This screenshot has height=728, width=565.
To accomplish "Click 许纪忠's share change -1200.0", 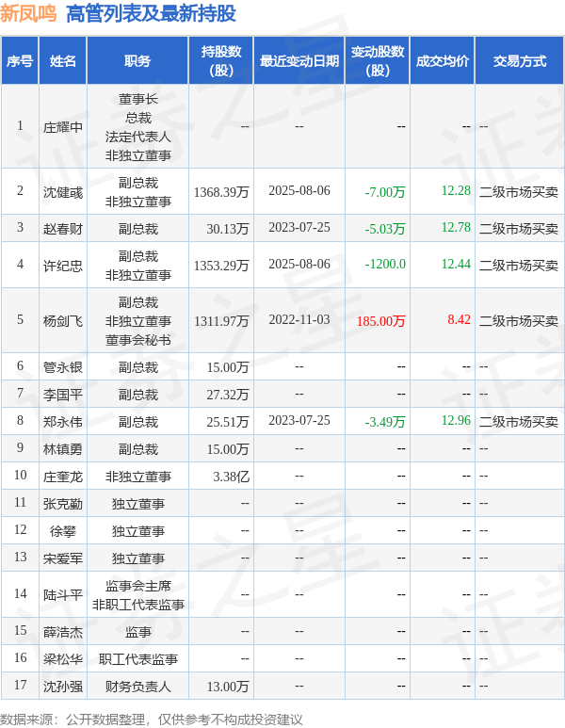I will point(385,265).
